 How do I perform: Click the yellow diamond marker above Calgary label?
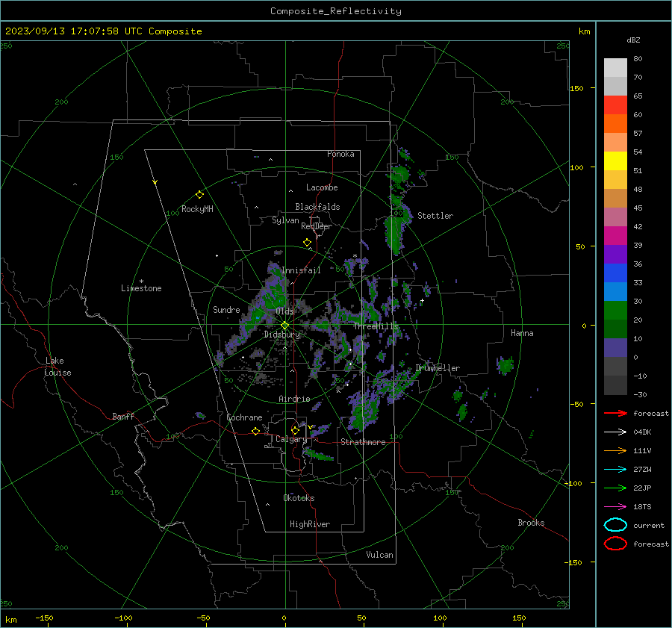[295, 430]
